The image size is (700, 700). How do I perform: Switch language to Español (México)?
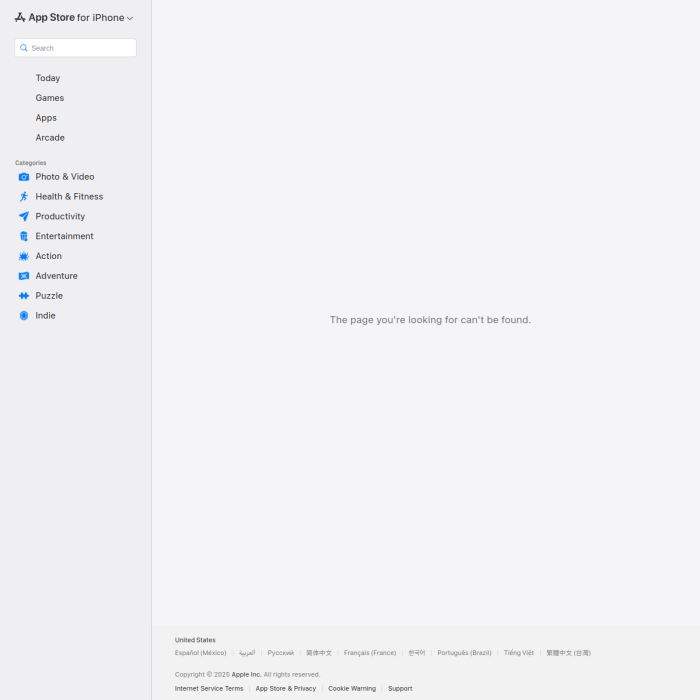pyautogui.click(x=200, y=653)
